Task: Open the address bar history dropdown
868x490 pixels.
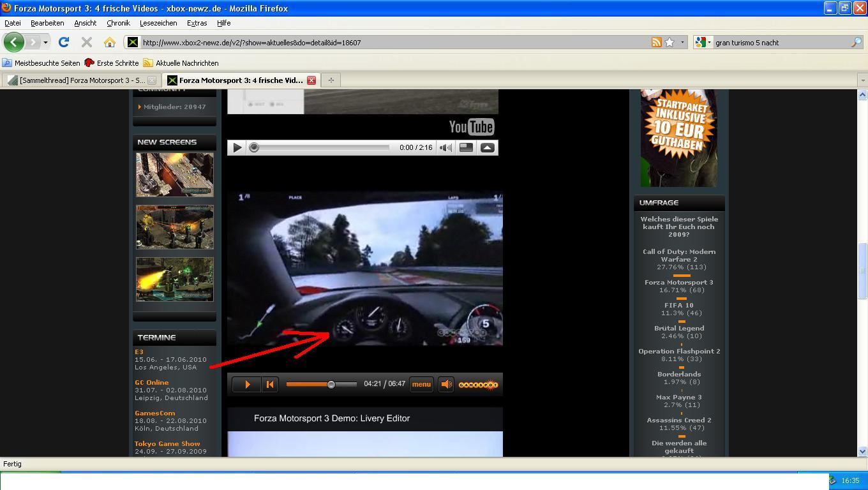Action: tap(682, 42)
